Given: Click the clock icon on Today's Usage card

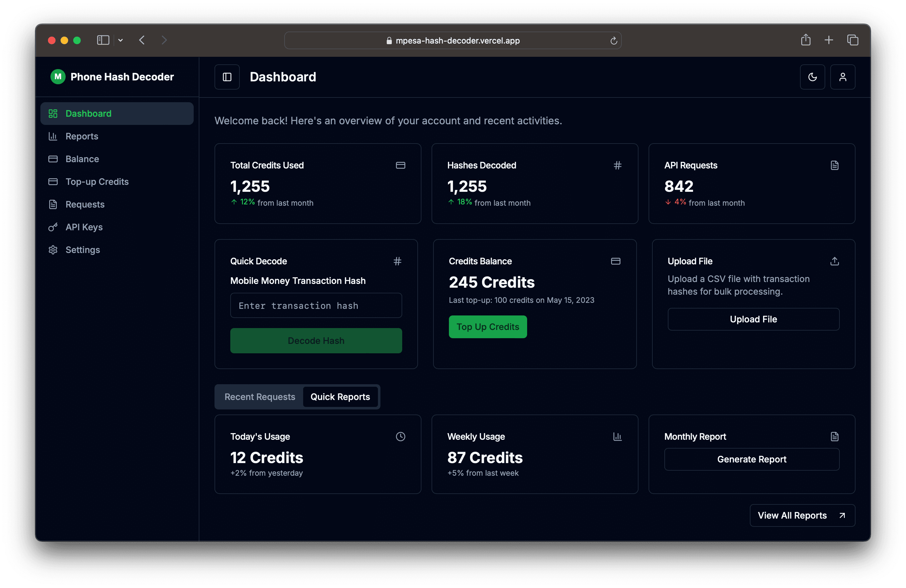Looking at the screenshot, I should [400, 437].
